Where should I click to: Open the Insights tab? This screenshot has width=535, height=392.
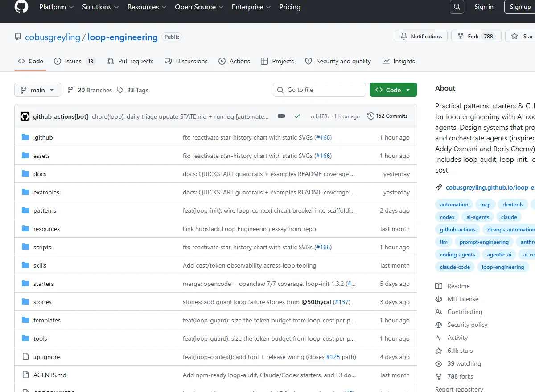[399, 61]
